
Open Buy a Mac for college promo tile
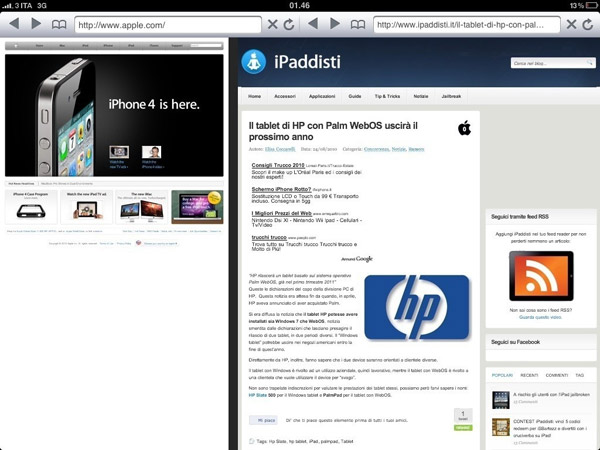pos(197,207)
